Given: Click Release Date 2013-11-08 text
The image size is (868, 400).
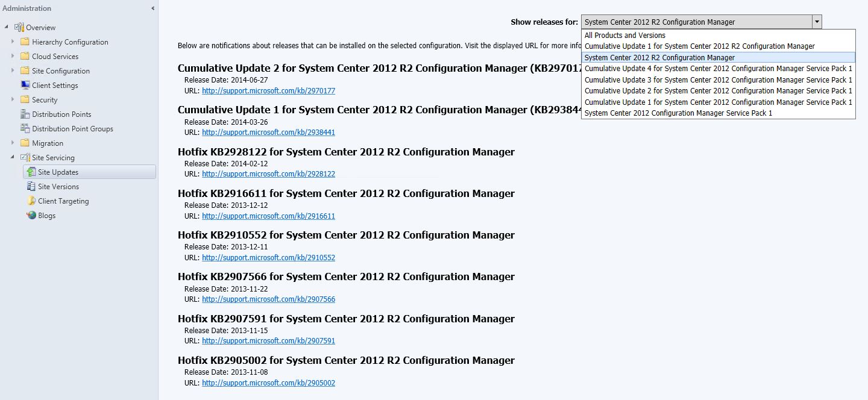Looking at the screenshot, I should (x=226, y=372).
